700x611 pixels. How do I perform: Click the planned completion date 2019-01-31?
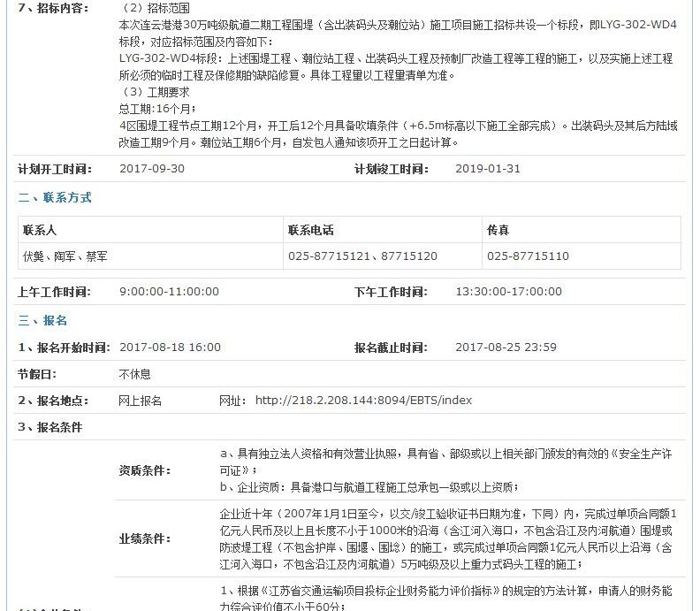(x=488, y=169)
